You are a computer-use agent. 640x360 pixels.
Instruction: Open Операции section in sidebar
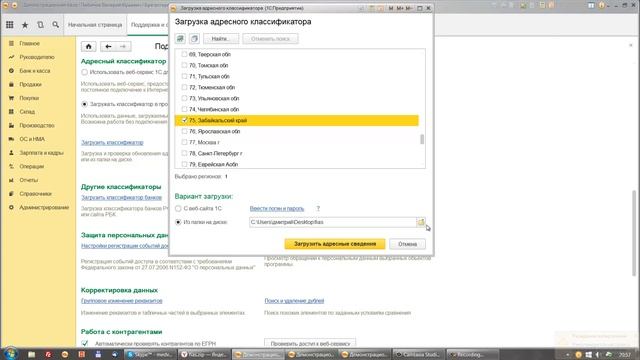click(x=31, y=167)
